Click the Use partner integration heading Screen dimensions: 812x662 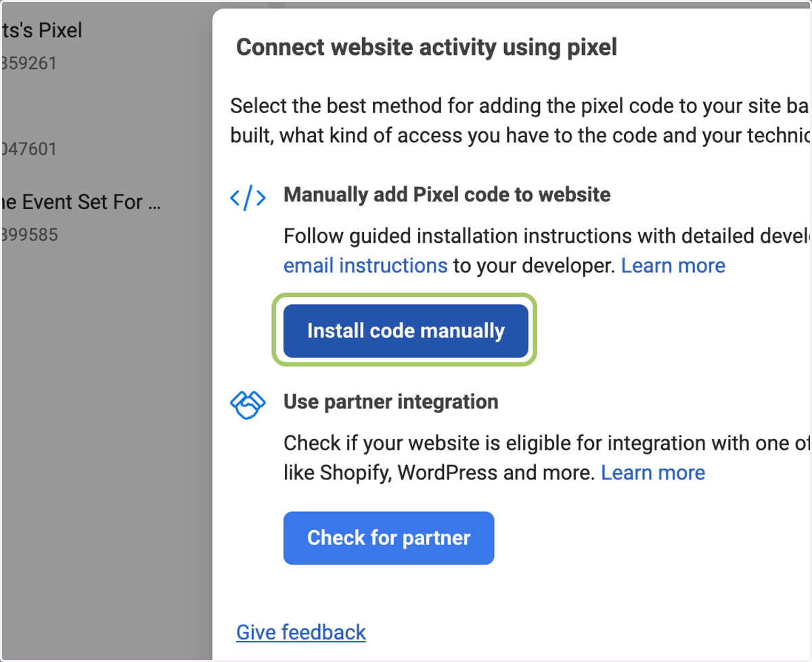(391, 402)
